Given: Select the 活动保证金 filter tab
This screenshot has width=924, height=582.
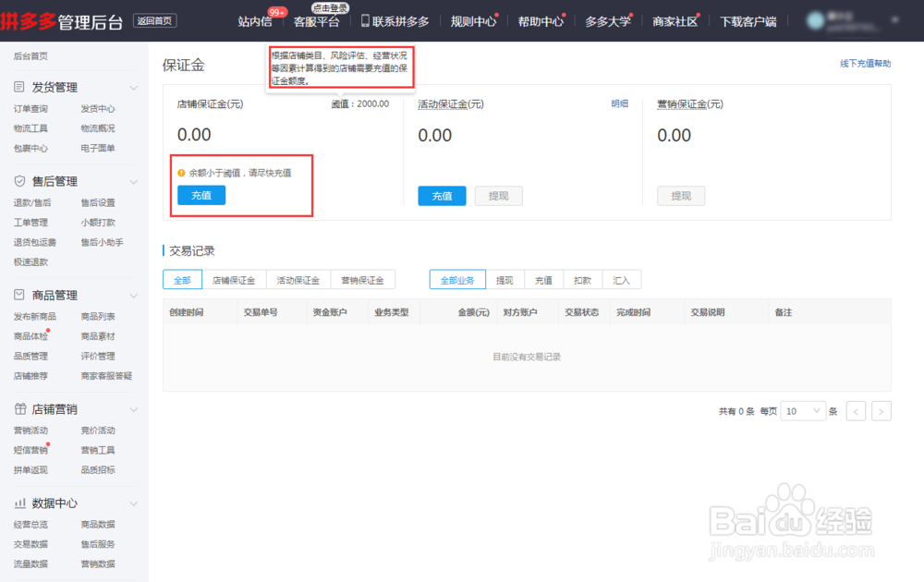Looking at the screenshot, I should pos(298,280).
